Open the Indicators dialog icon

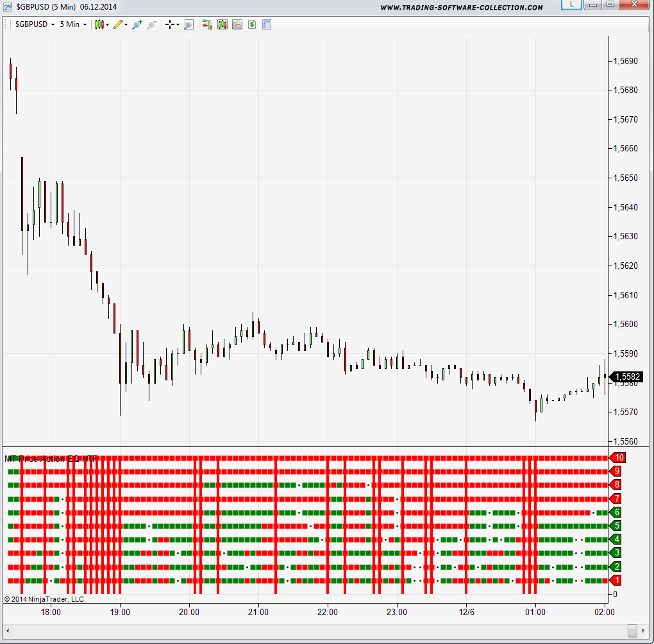pyautogui.click(x=207, y=24)
